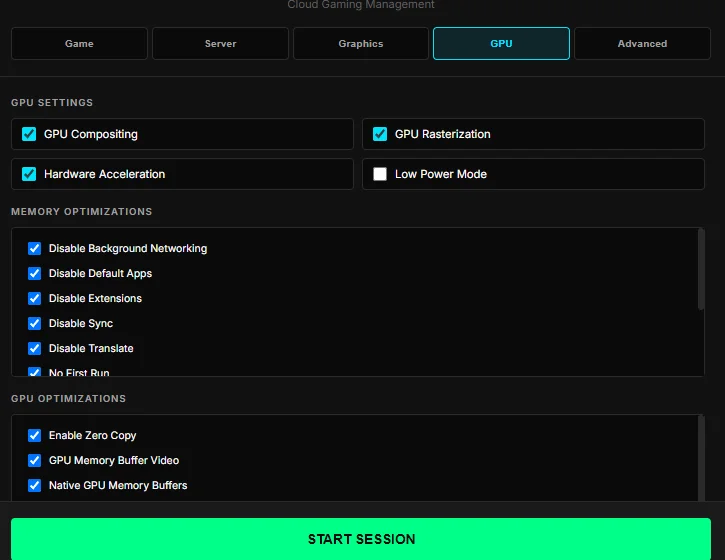
Task: Toggle the GPU Memory Buffer Video checkbox
Action: tap(34, 460)
